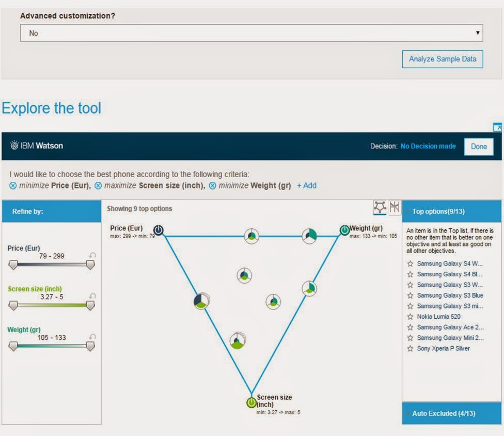This screenshot has height=436, width=504.
Task: Star Samsung Galaxy S3 W... option
Action: pyautogui.click(x=410, y=285)
